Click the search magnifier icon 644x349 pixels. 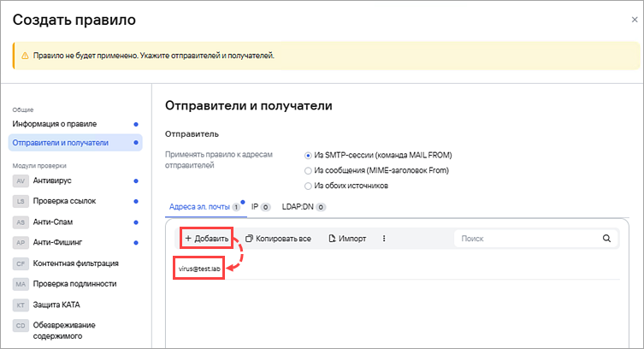(606, 239)
